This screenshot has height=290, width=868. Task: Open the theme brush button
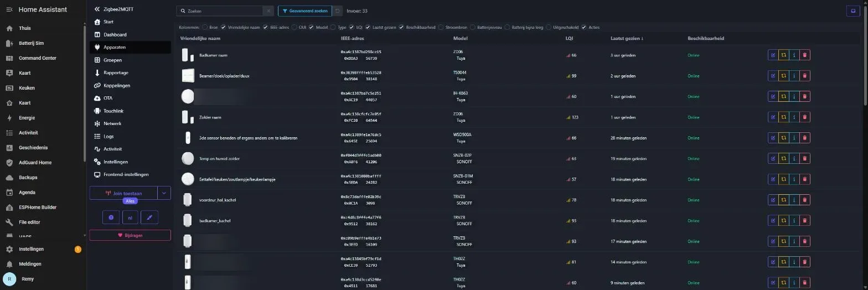(149, 217)
